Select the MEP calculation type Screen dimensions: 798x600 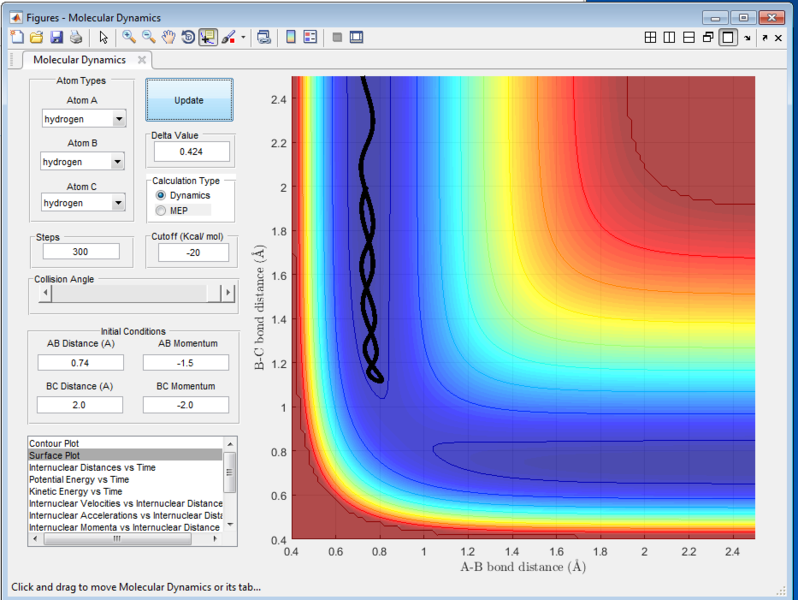click(x=162, y=211)
